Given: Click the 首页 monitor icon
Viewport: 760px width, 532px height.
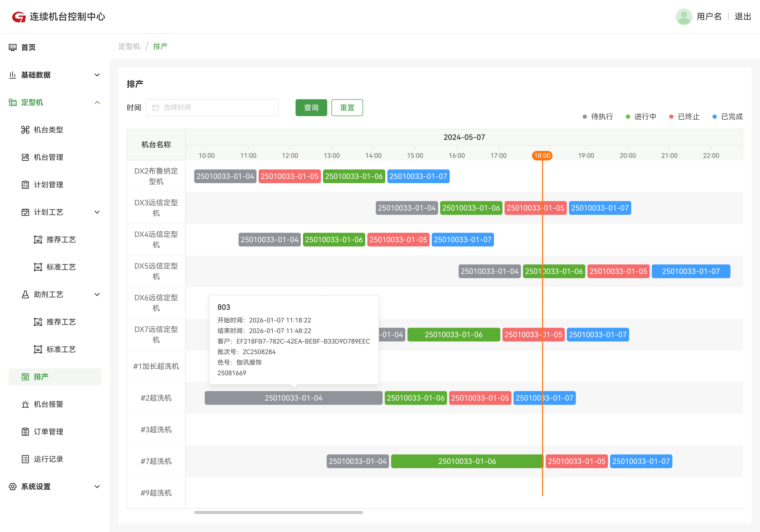Looking at the screenshot, I should 13,47.
